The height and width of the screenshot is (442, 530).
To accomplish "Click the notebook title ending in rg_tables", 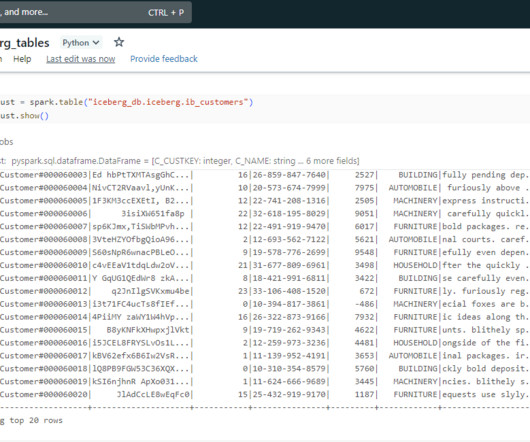I will (x=25, y=43).
